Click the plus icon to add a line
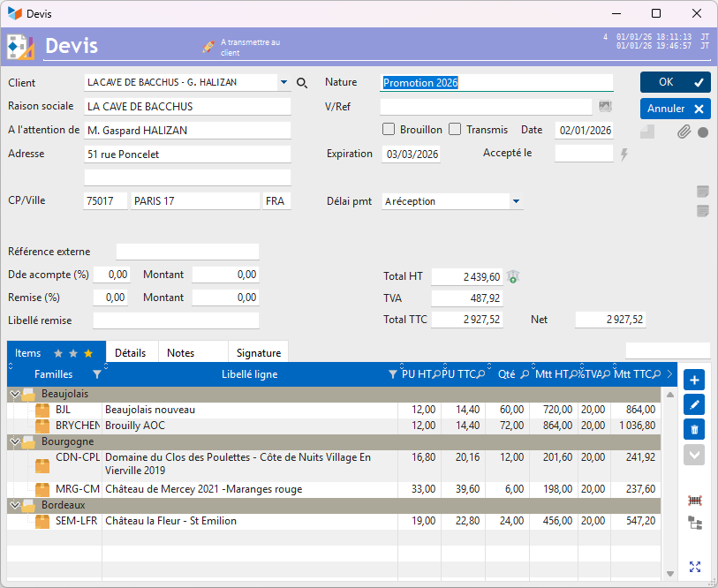The height and width of the screenshot is (588, 718). tap(694, 381)
